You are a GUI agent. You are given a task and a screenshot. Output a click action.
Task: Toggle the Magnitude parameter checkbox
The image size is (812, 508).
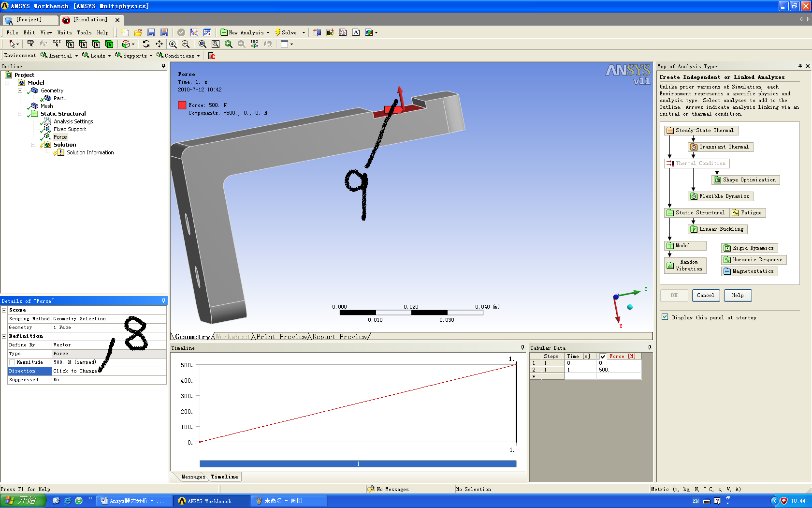coord(12,362)
